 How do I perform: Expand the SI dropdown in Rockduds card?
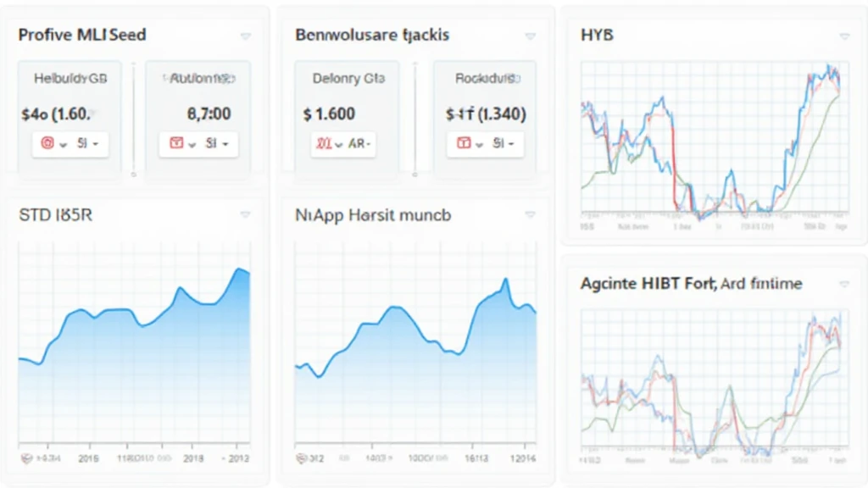[504, 144]
